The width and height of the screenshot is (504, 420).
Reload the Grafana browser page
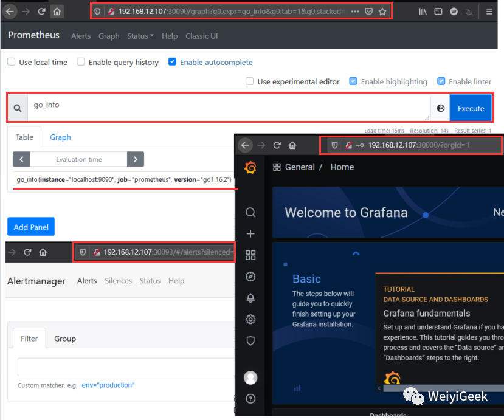click(277, 145)
